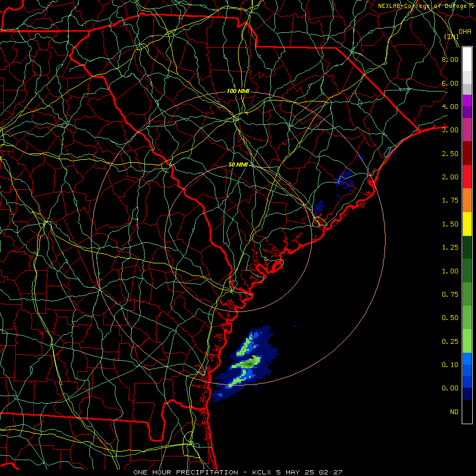
Task: Click the 0.00 legend value
Action: [x=450, y=388]
